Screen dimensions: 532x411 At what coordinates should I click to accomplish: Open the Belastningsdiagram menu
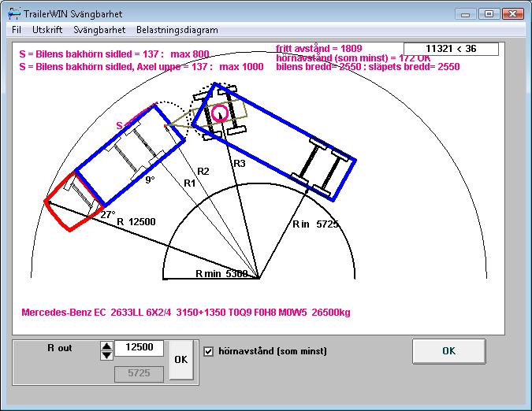pos(177,30)
